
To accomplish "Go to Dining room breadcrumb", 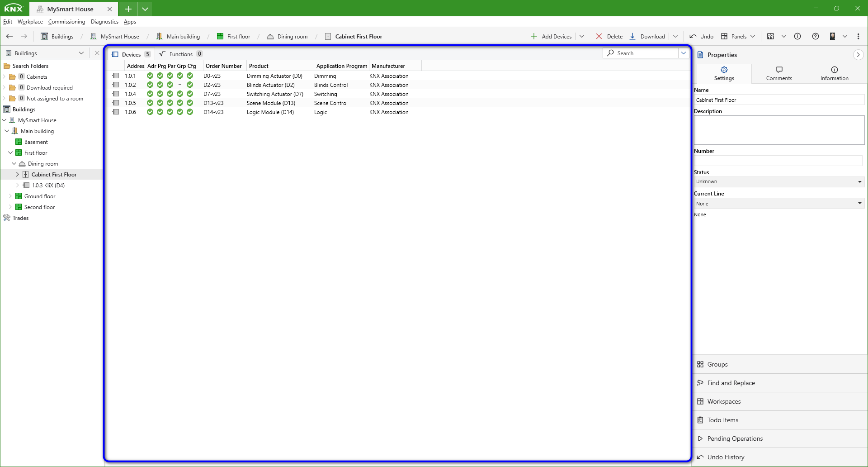I will click(x=287, y=36).
